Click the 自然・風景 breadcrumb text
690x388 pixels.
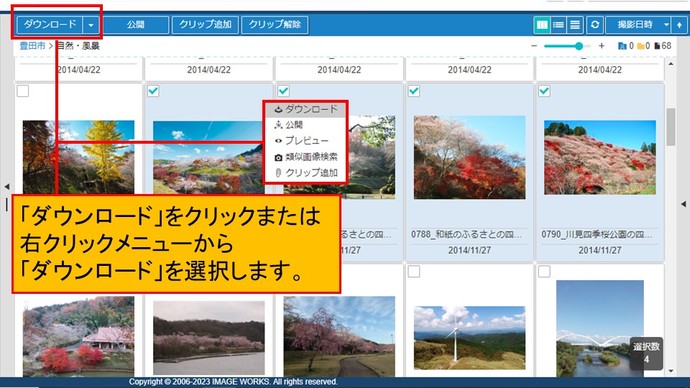[x=79, y=46]
